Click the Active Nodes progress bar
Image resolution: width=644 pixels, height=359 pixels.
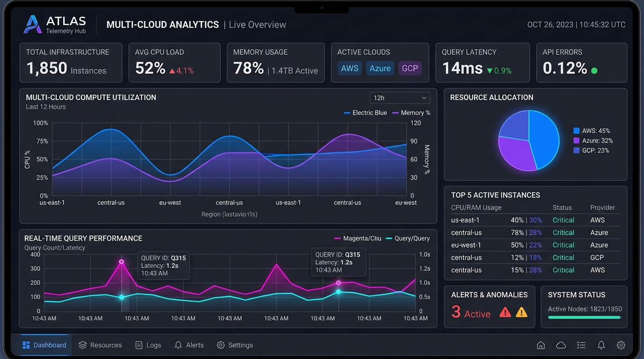[x=585, y=317]
